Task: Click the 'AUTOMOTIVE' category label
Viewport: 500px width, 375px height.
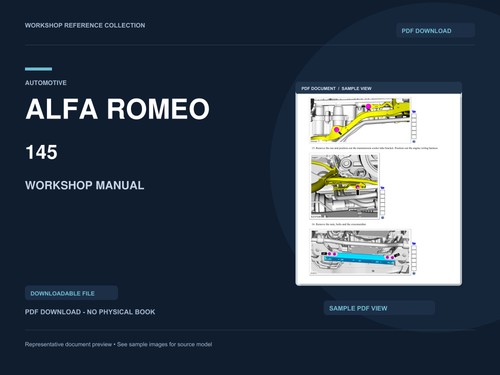Action: point(46,83)
